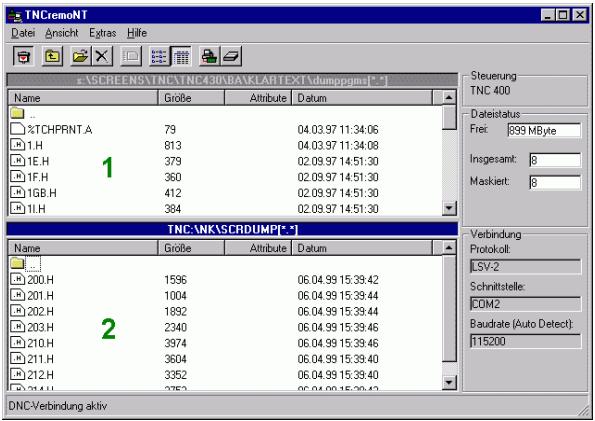
Task: Activate the upper local path header bar
Action: point(232,80)
